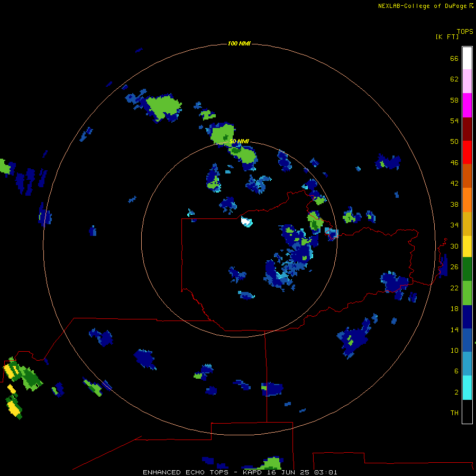Click the medium blue legend swatch
476x476 pixels.
467,340
